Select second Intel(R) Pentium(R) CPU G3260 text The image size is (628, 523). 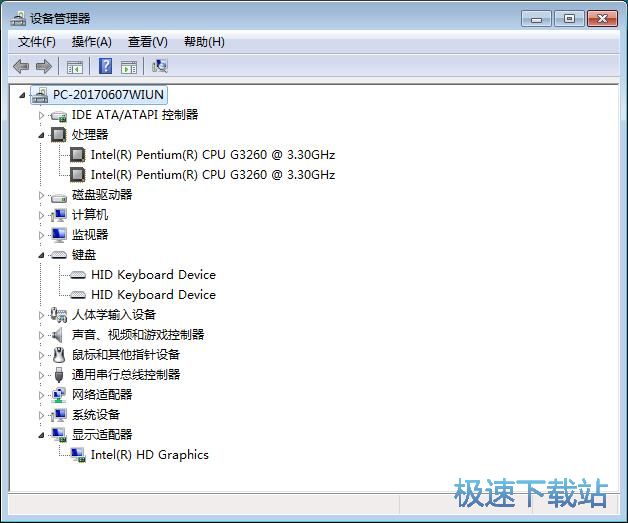click(x=213, y=175)
